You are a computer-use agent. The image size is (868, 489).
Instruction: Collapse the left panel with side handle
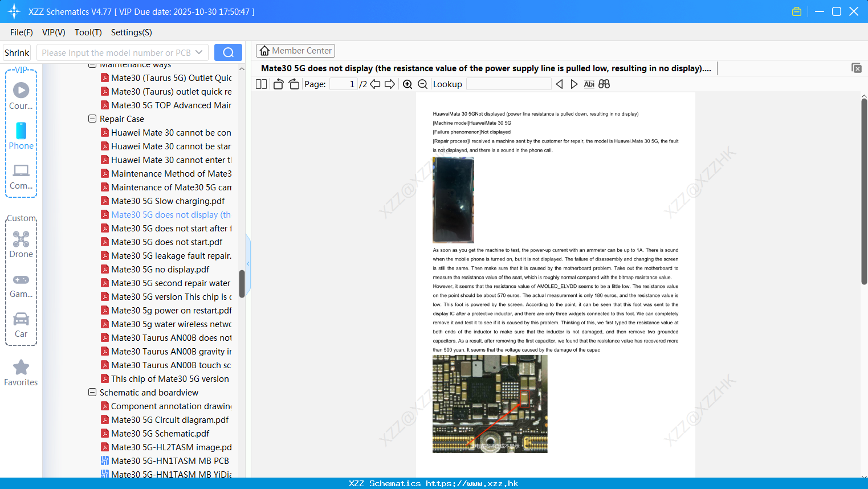[248, 263]
